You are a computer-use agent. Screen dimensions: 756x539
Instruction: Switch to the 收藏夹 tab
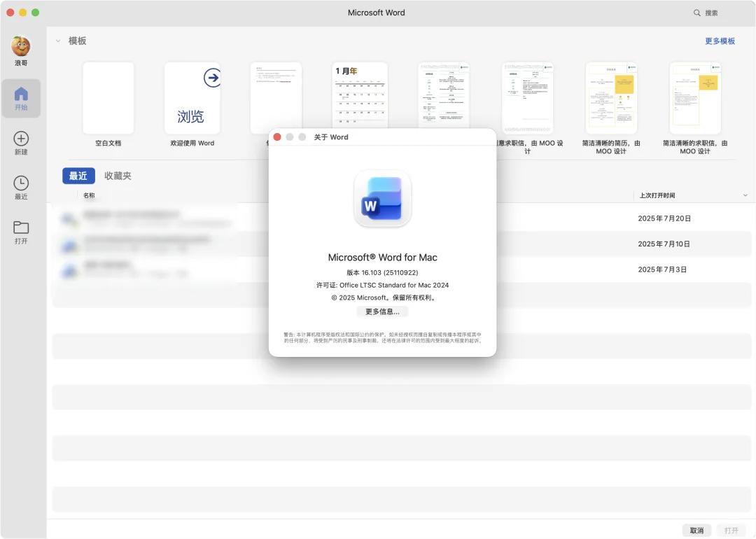point(118,176)
